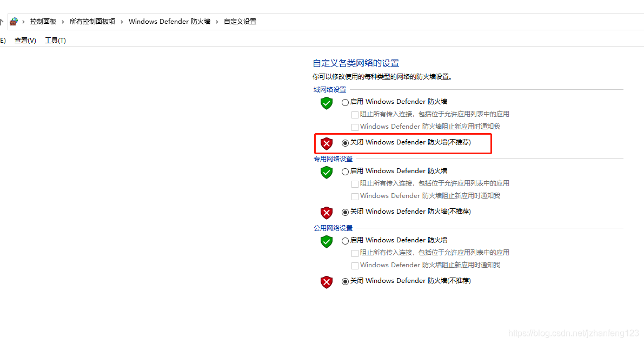The height and width of the screenshot is (343, 644).
Task: Select 关闭 firewall radio for 域网络设置
Action: coord(345,143)
